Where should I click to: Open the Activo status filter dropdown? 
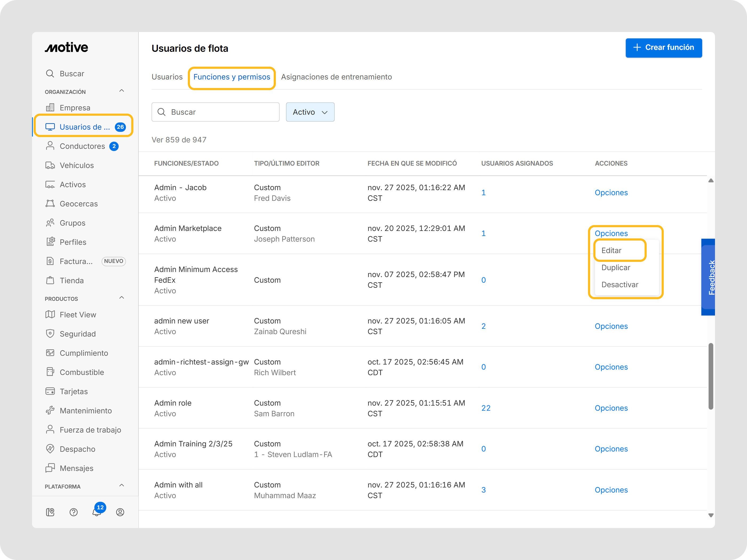(x=310, y=112)
